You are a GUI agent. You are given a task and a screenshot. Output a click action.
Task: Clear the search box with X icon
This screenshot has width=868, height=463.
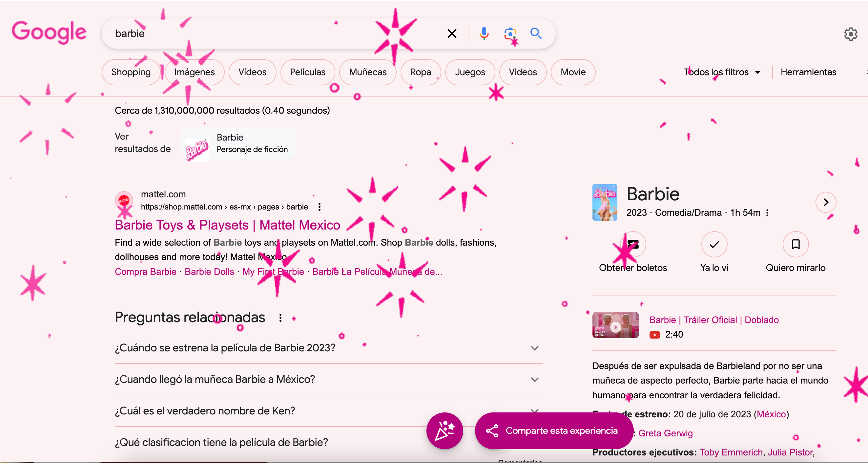pos(452,33)
